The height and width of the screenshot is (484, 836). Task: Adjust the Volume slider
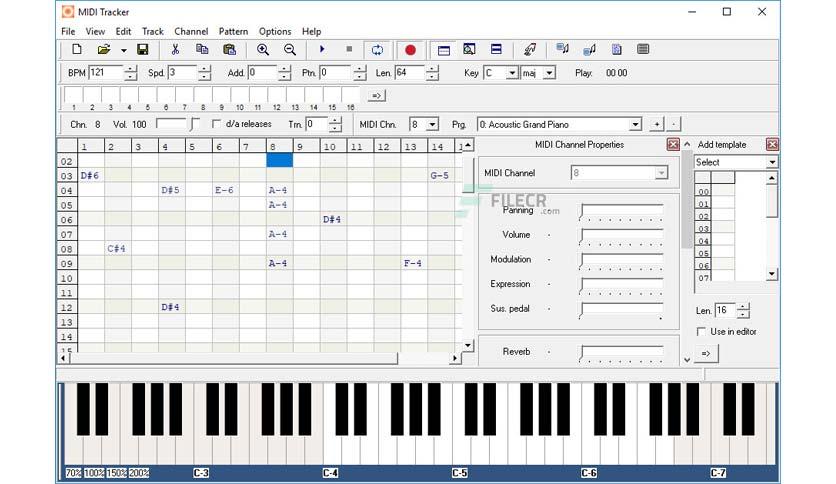point(622,236)
